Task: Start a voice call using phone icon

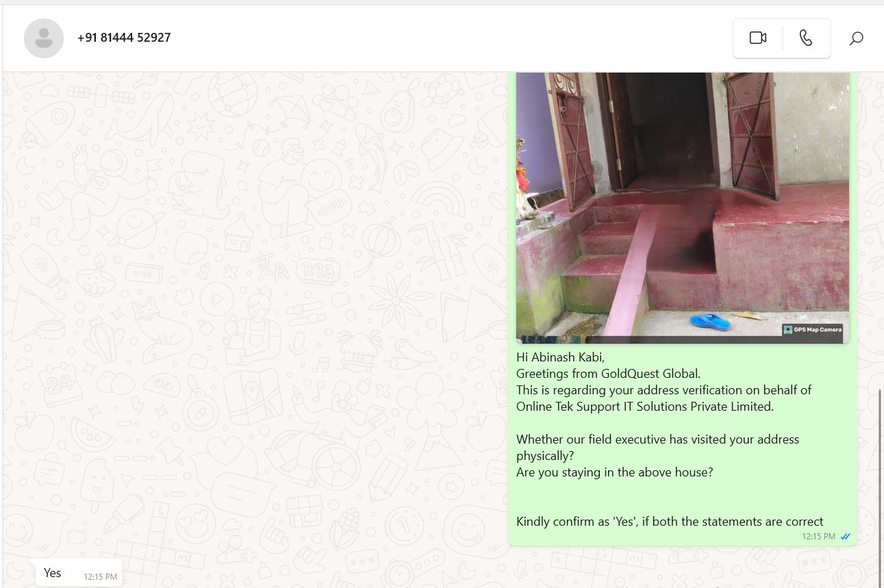Action: point(806,38)
